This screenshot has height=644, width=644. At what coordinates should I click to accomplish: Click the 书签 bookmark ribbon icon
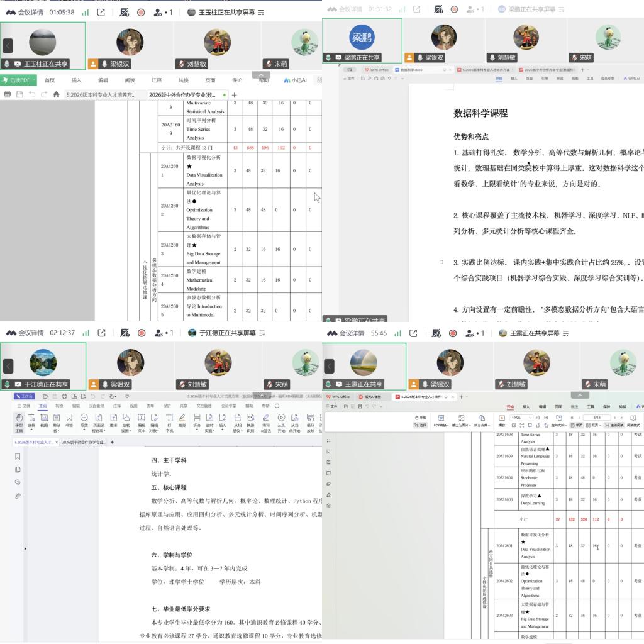click(x=69, y=421)
